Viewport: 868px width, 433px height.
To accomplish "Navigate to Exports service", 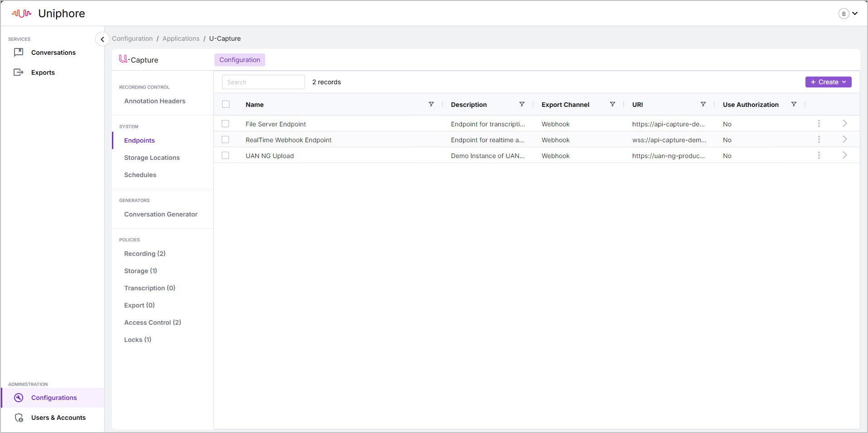I will coord(43,72).
